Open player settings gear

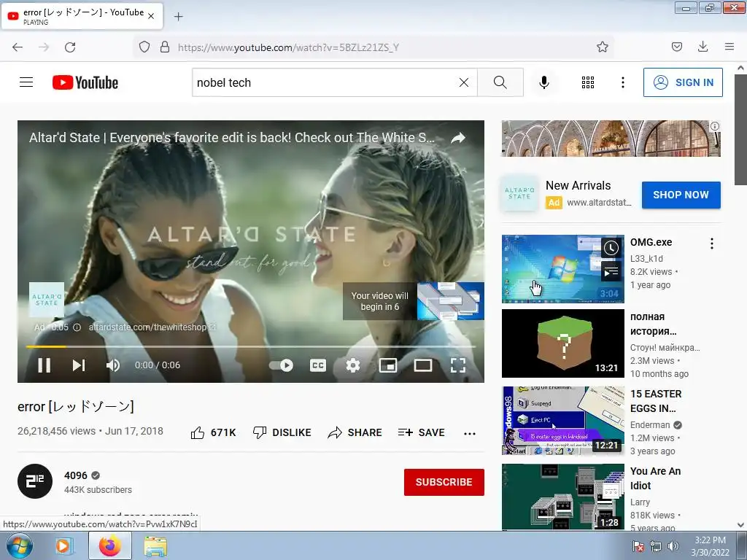tap(353, 365)
